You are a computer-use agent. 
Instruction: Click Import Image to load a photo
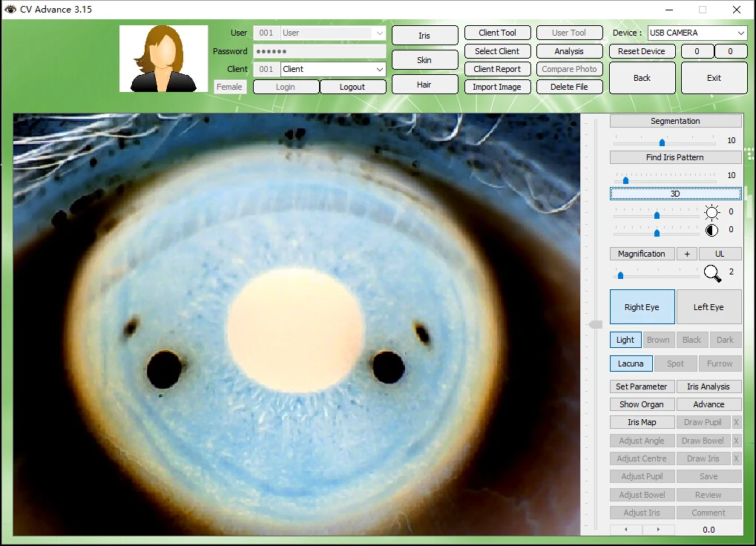[x=496, y=86]
